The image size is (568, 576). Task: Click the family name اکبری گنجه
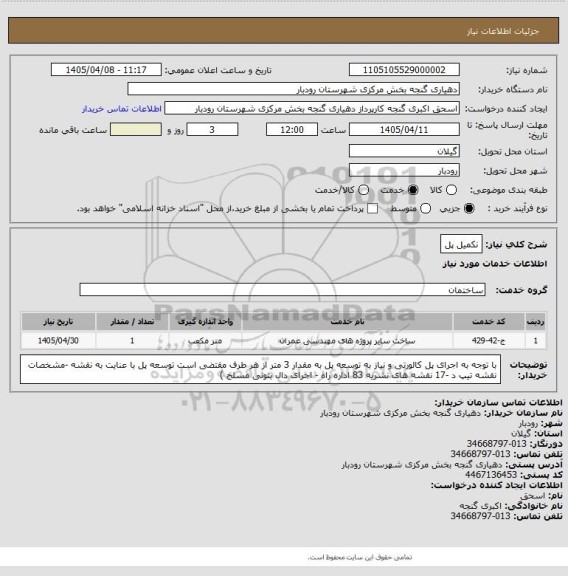pyautogui.click(x=481, y=506)
